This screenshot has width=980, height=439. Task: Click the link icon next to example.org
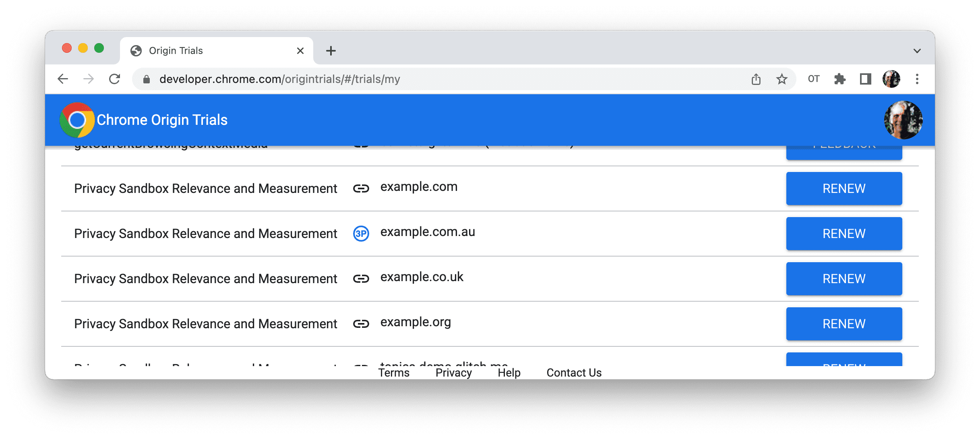point(361,324)
